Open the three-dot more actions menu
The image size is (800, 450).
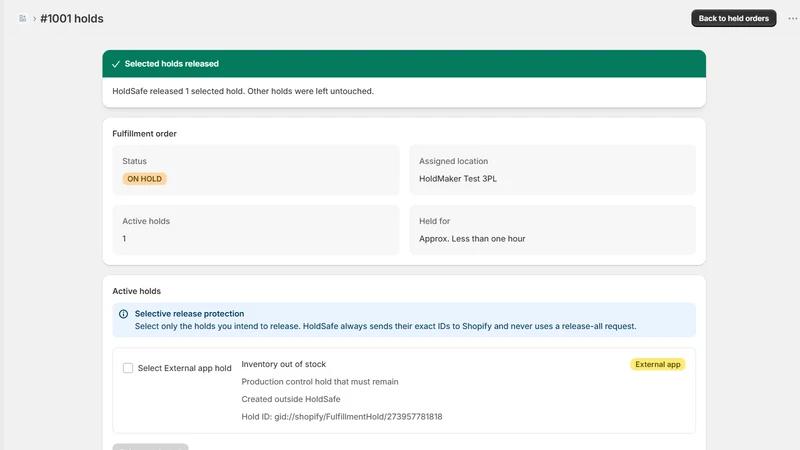(x=792, y=18)
